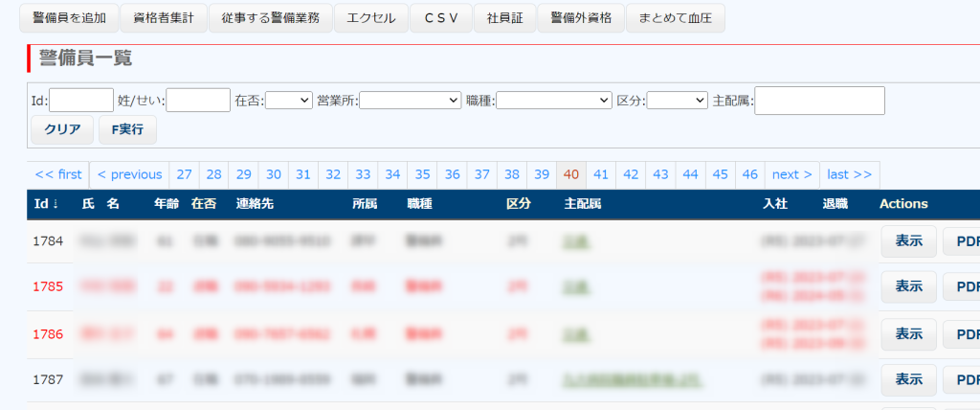
Task: Jump to page 41 in pagination
Action: click(601, 174)
